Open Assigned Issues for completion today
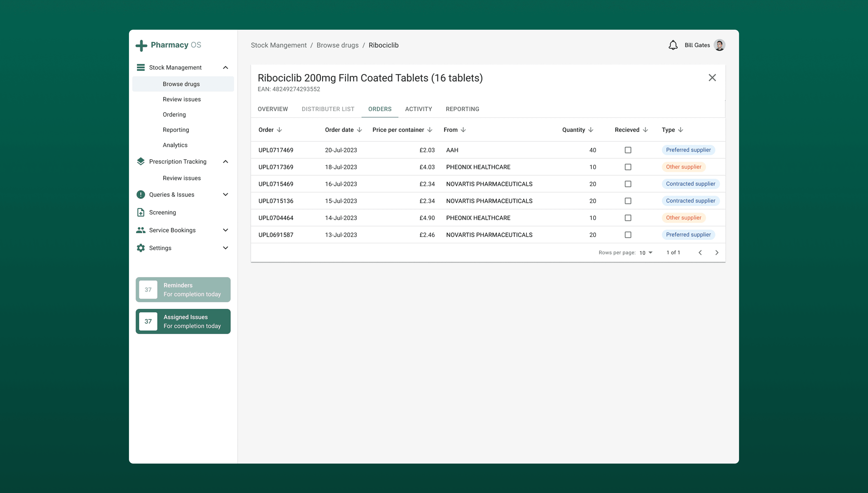The image size is (868, 493). click(x=183, y=321)
